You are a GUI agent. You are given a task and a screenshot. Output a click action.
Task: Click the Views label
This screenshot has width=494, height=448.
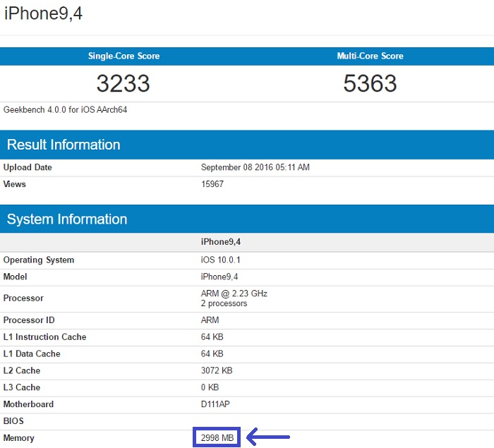(x=15, y=184)
